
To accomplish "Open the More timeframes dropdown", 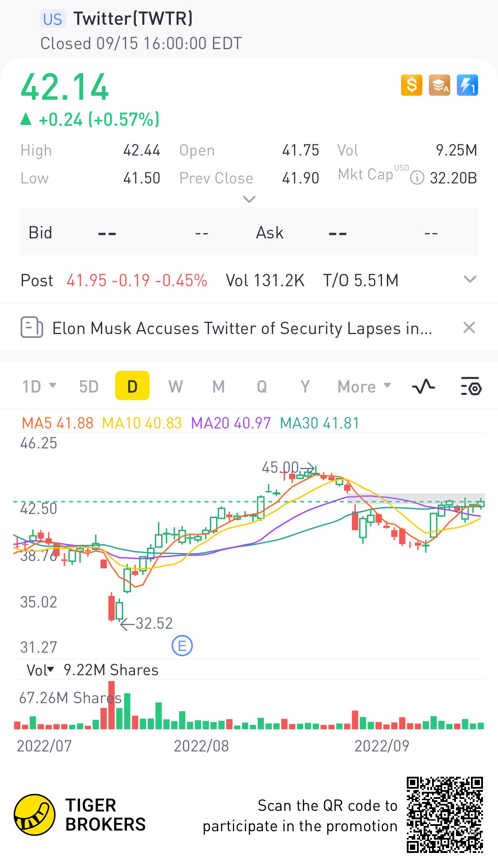I will [x=364, y=386].
